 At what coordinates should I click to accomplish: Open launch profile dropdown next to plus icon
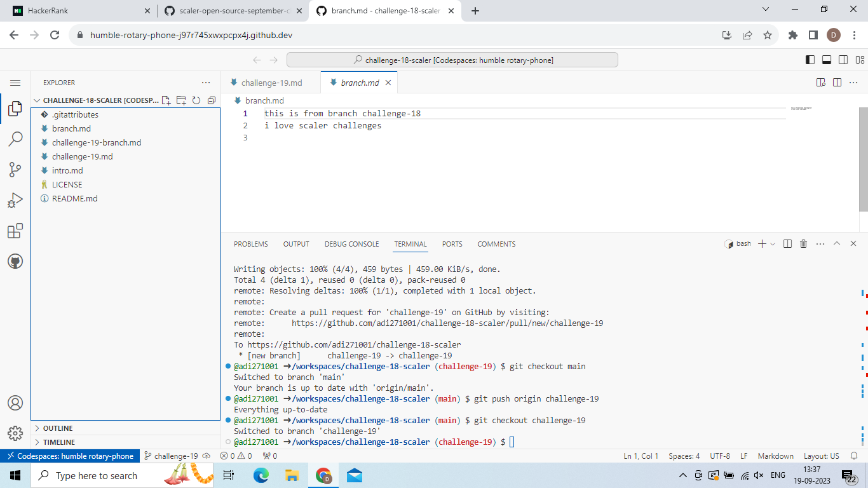point(772,243)
